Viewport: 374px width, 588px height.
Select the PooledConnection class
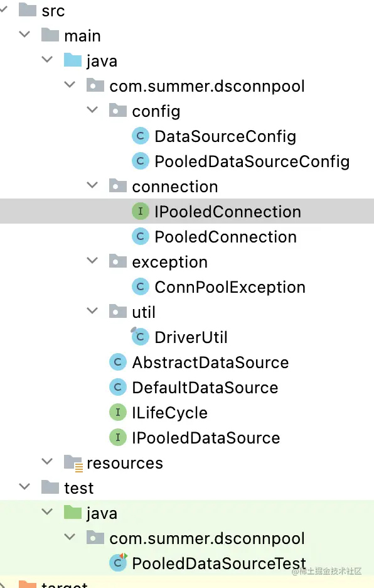226,237
